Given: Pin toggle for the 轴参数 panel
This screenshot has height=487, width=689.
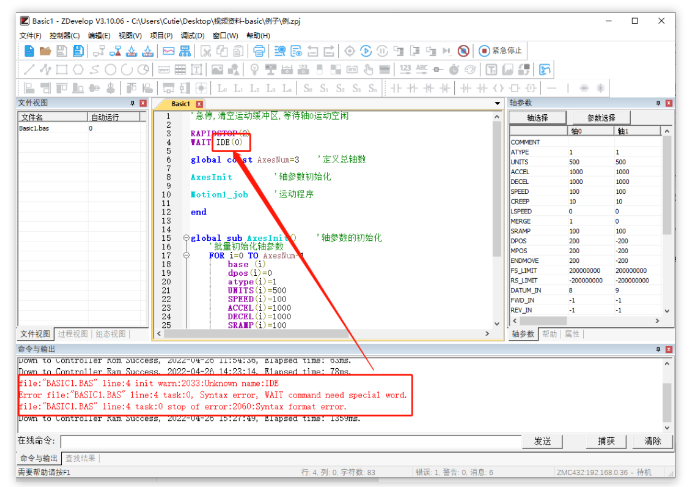Looking at the screenshot, I should pos(658,103).
